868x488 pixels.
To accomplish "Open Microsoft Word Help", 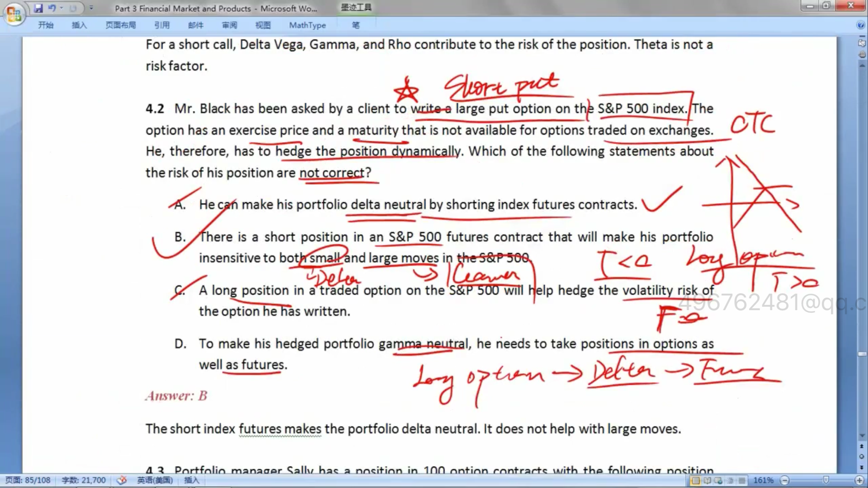I will click(x=861, y=25).
